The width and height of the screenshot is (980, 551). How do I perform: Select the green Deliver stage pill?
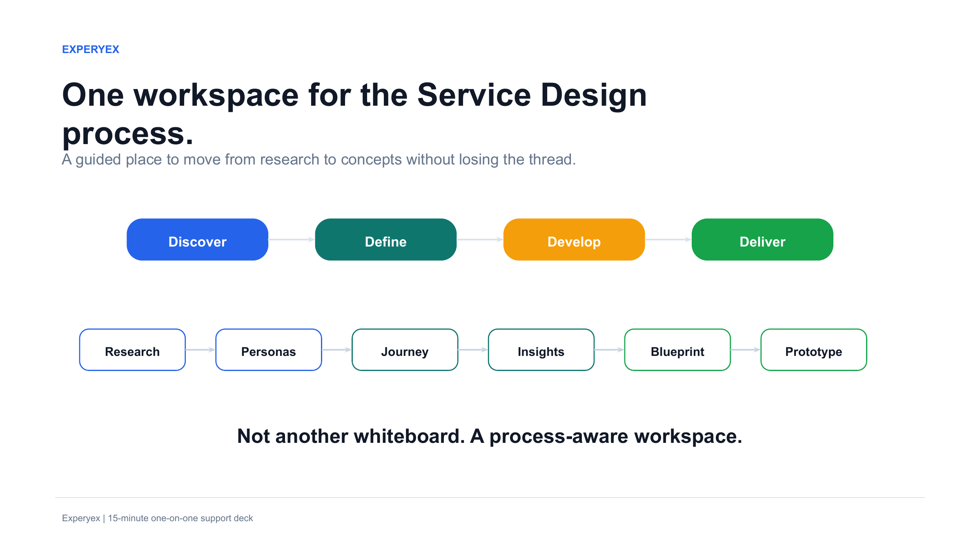point(762,240)
